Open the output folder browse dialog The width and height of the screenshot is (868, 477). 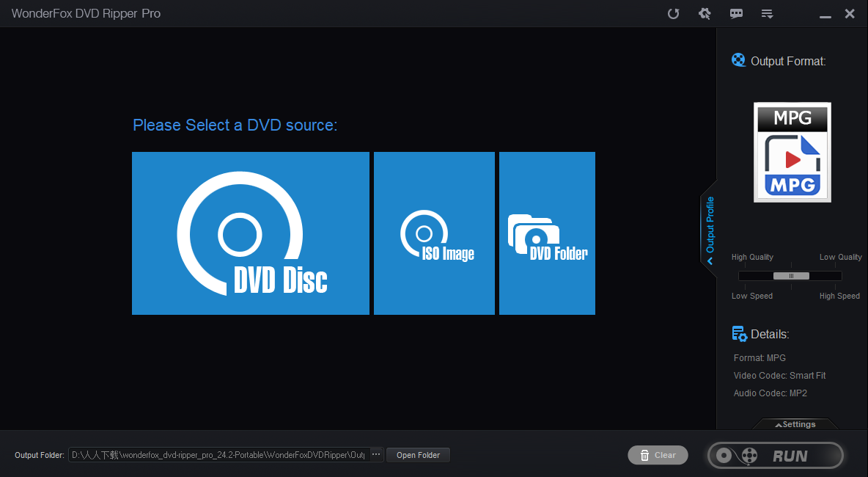[375, 455]
